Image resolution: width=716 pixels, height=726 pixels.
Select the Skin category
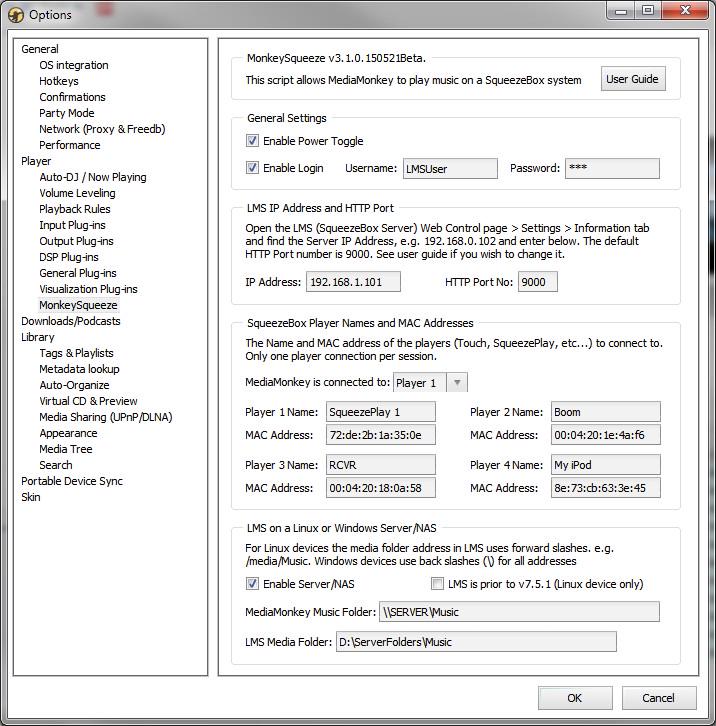[x=31, y=497]
